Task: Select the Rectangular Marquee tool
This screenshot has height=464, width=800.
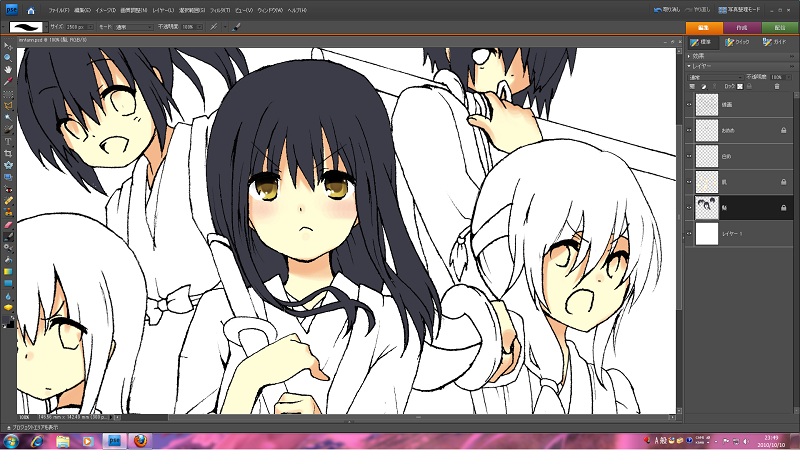Action: tap(8, 94)
